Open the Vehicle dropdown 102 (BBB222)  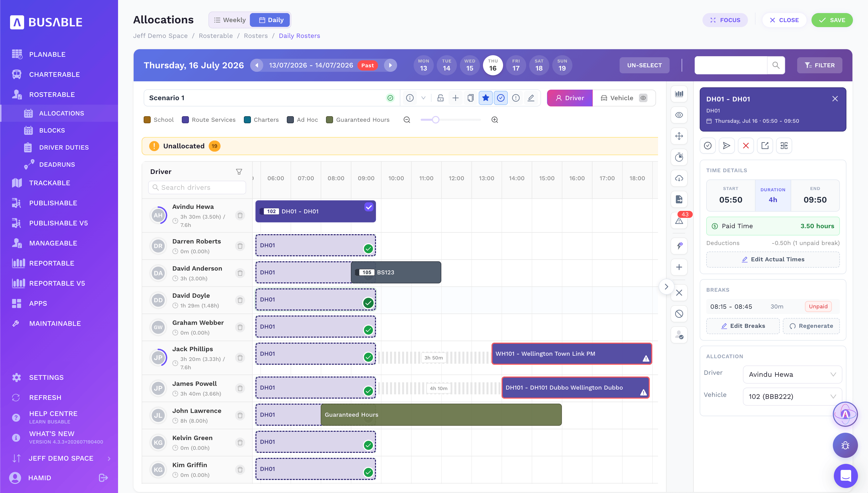coord(792,397)
